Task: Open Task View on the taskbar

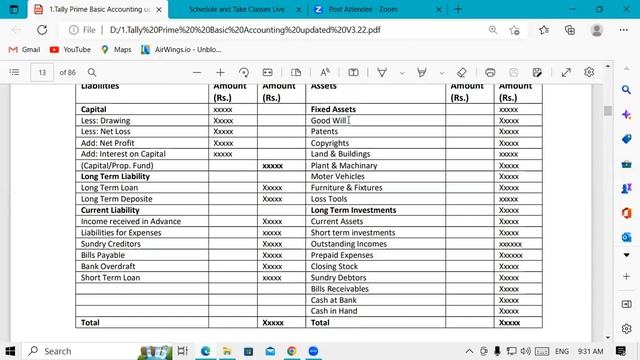Action: point(182,351)
